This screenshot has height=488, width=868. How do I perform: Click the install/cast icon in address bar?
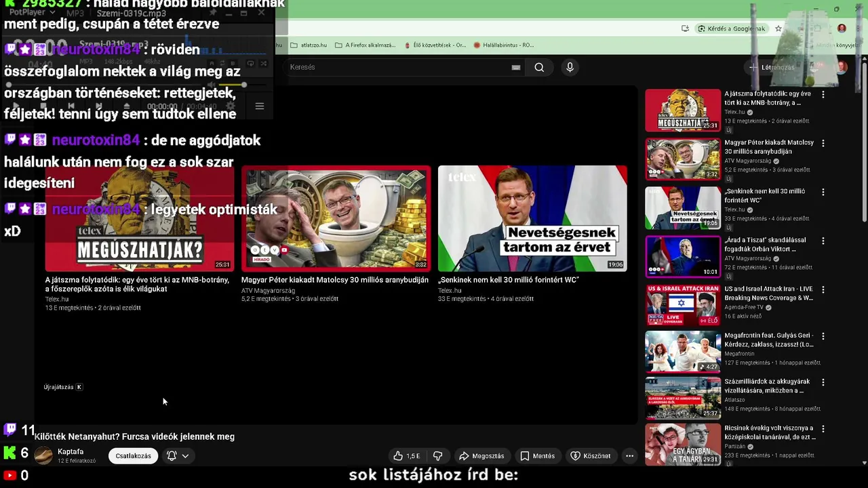685,28
